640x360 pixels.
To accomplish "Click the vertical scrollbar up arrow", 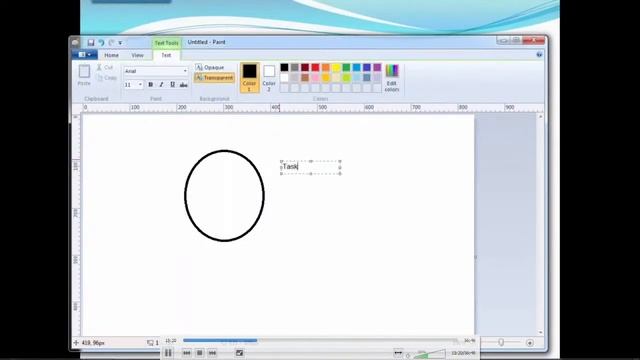I will (541, 117).
